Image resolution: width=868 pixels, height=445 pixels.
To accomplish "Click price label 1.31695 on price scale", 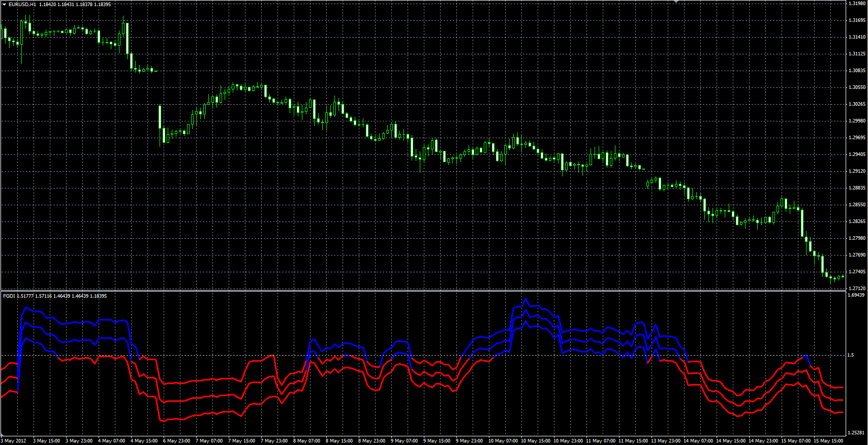I will pos(857,20).
